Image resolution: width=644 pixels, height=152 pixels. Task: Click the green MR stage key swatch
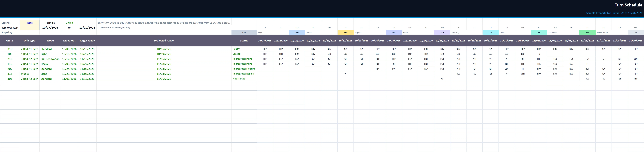pyautogui.click(x=587, y=33)
